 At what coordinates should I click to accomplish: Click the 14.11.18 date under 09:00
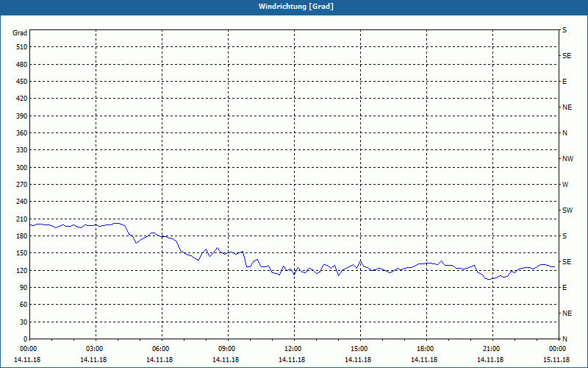click(x=226, y=360)
